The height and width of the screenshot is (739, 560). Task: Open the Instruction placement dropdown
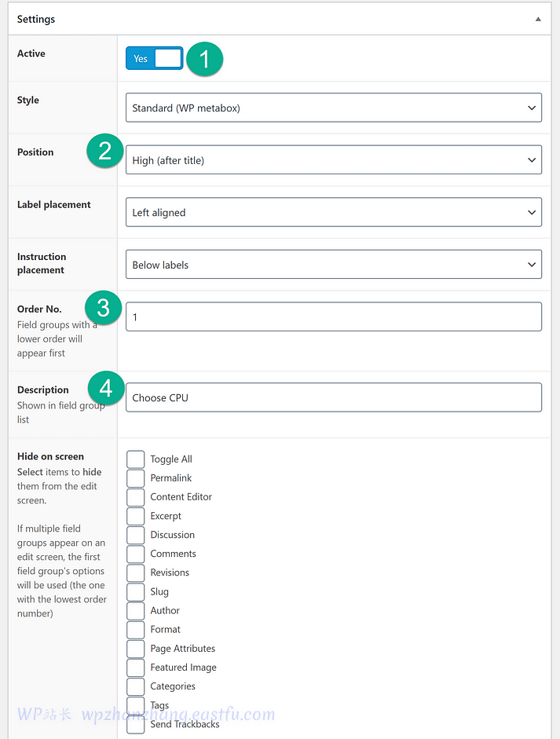pos(333,265)
